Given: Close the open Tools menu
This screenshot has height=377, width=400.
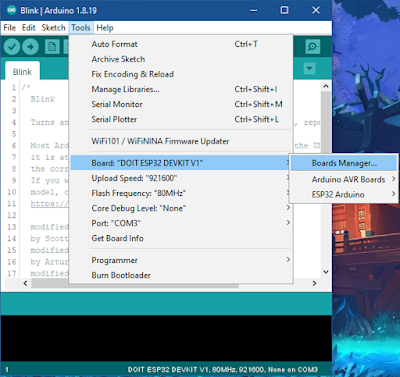Looking at the screenshot, I should tap(81, 28).
